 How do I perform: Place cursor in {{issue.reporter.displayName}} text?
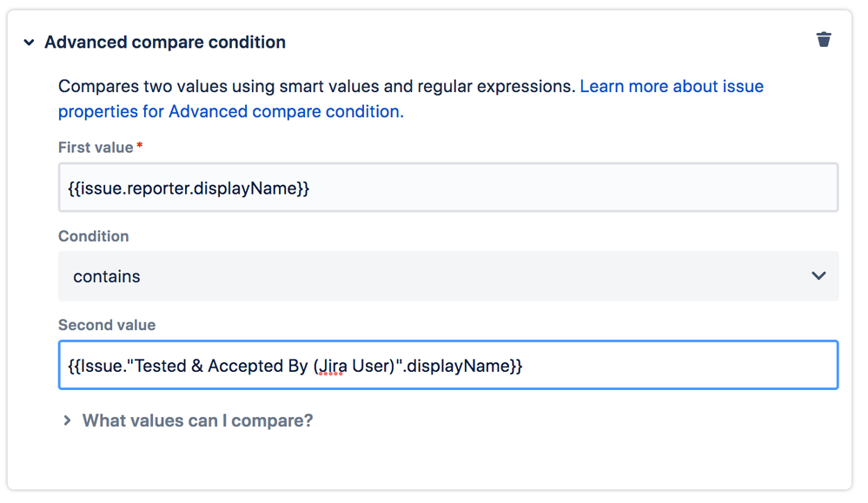(189, 189)
